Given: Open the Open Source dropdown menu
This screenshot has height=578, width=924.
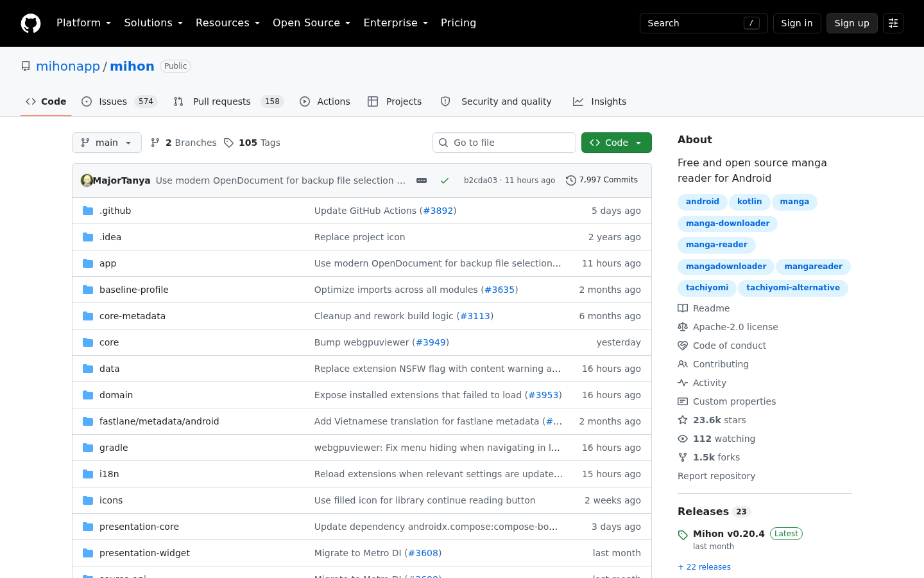Looking at the screenshot, I should point(311,23).
